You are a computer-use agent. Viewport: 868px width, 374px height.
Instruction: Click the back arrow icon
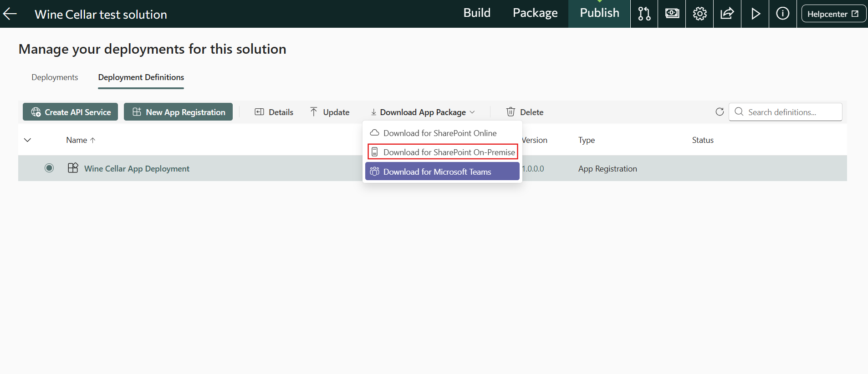coord(10,14)
